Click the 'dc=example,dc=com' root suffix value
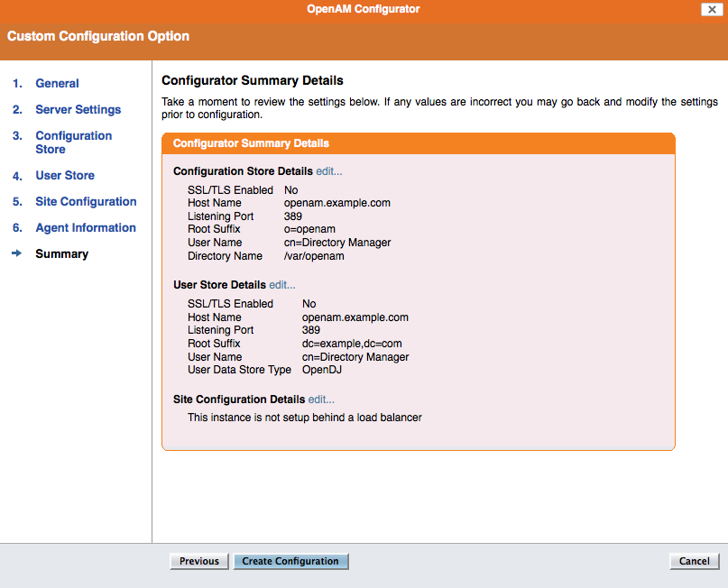Image resolution: width=728 pixels, height=588 pixels. pyautogui.click(x=352, y=344)
